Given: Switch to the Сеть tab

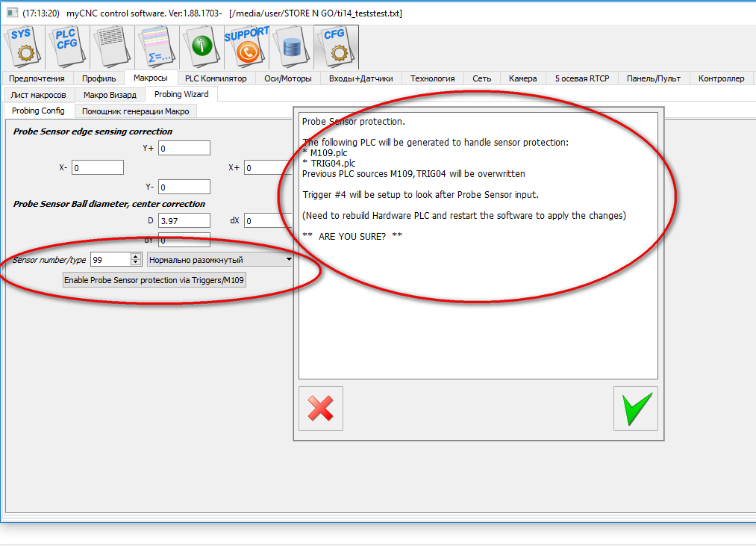Looking at the screenshot, I should pyautogui.click(x=481, y=78).
